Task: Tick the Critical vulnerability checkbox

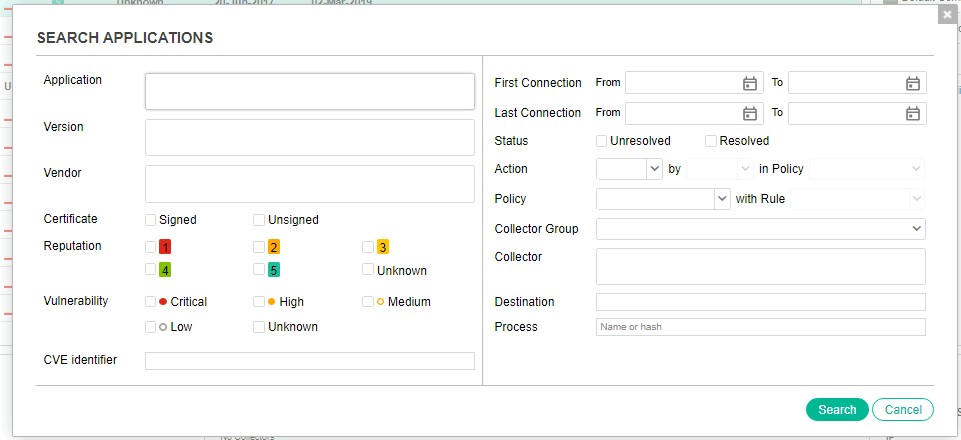Action: [151, 301]
